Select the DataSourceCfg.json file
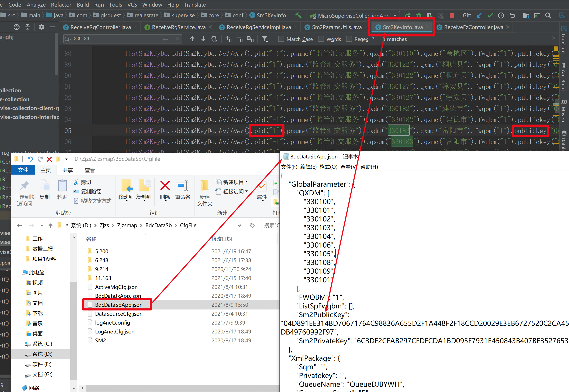 [x=119, y=314]
